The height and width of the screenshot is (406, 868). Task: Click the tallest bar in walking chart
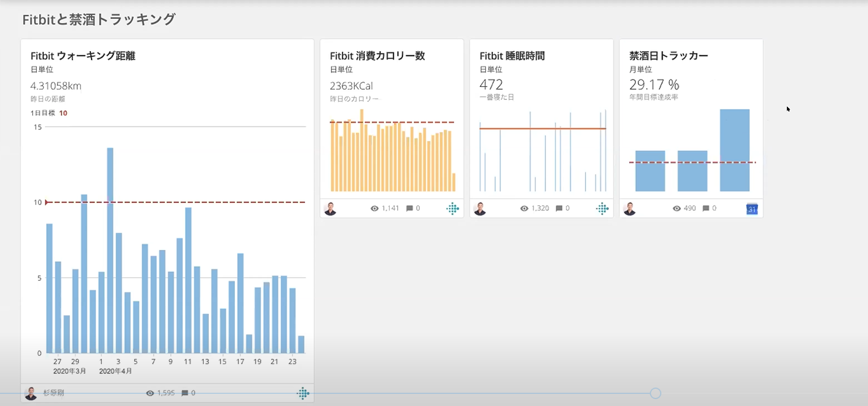110,251
